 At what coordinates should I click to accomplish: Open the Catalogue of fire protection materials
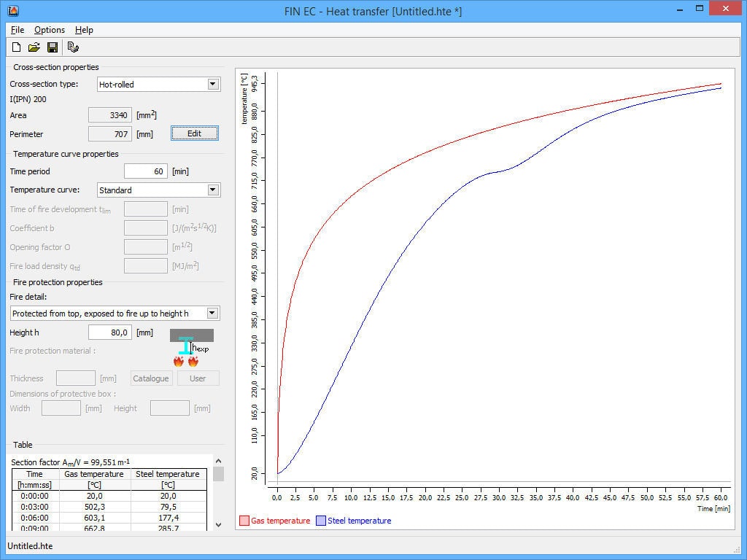coord(151,378)
